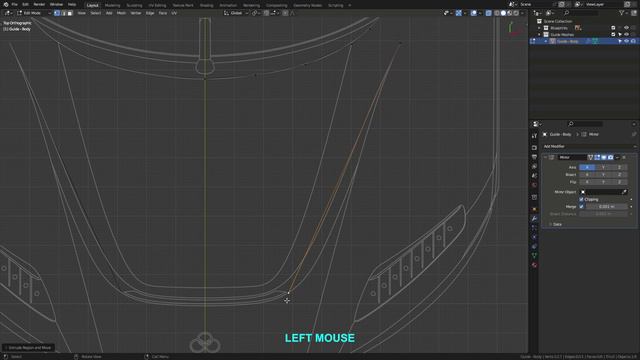The image size is (640, 360).
Task: Switch to the Modeling workspace tab
Action: coord(113,5)
